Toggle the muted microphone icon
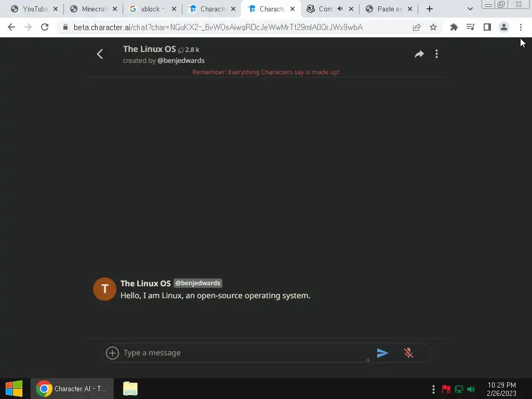Screen dimensions: 532x399 (x=408, y=353)
